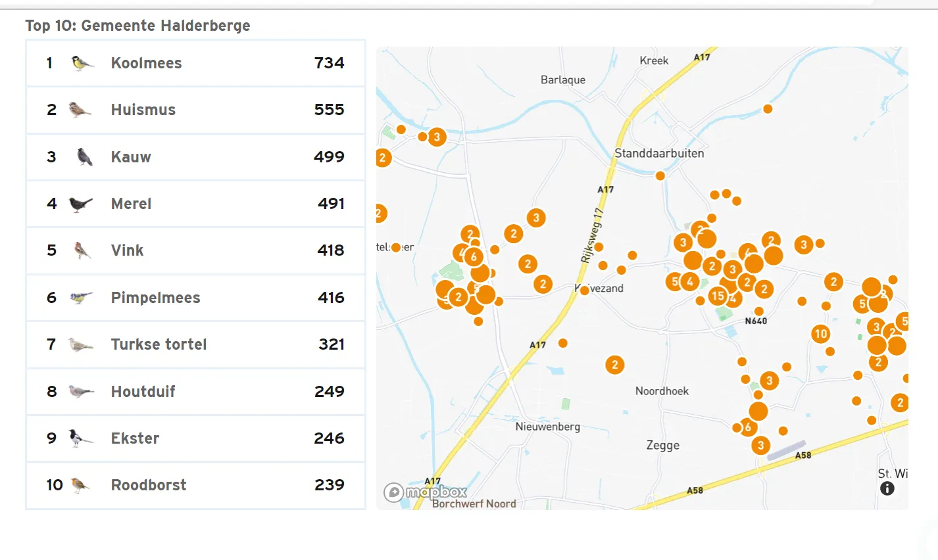Expand the map cluster labeled 15

click(x=718, y=296)
